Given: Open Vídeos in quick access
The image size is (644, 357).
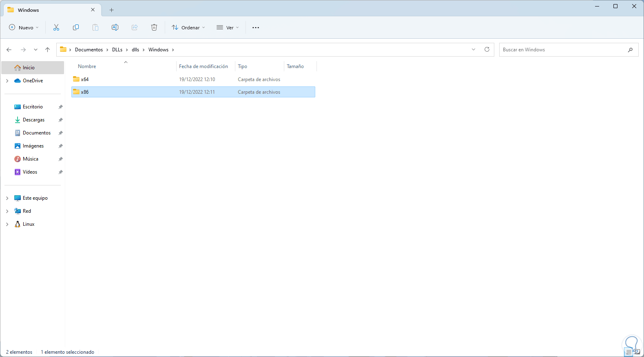Looking at the screenshot, I should [x=30, y=172].
